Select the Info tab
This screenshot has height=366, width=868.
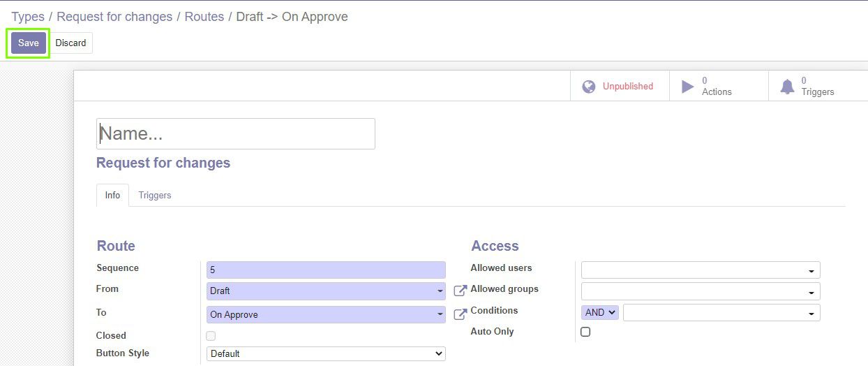click(x=112, y=195)
